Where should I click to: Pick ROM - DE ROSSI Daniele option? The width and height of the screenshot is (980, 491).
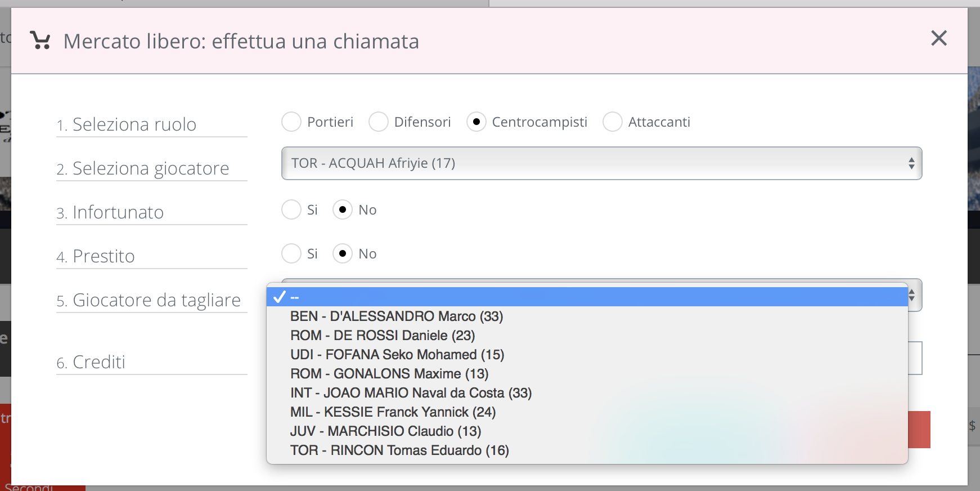pyautogui.click(x=383, y=336)
